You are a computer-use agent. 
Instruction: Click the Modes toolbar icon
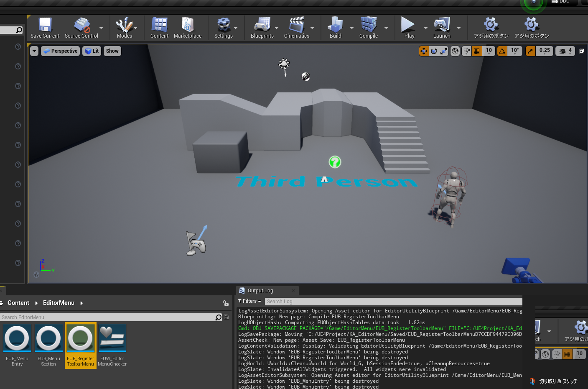pos(124,28)
